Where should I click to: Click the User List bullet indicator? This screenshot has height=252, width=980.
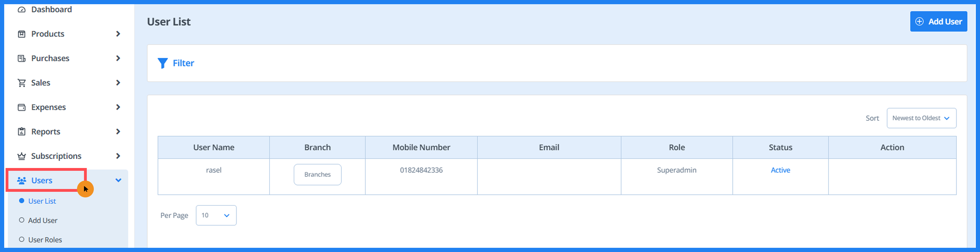(x=22, y=201)
